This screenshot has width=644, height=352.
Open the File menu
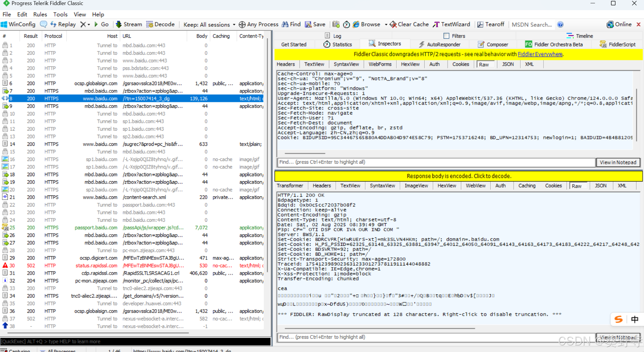click(x=7, y=14)
